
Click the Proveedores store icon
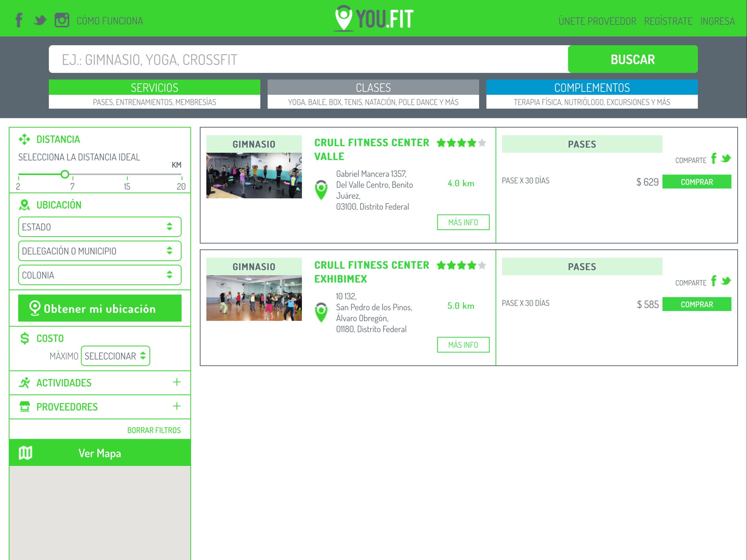click(24, 407)
